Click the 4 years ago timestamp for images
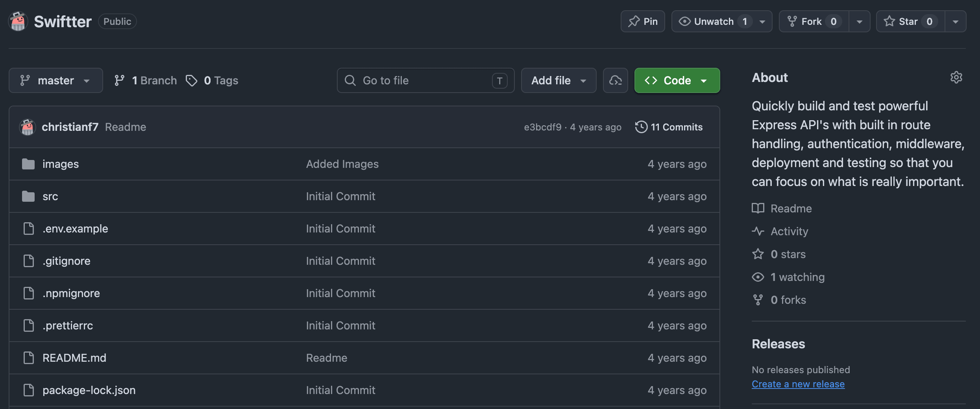Screen dimensions: 980x409 coord(677,164)
